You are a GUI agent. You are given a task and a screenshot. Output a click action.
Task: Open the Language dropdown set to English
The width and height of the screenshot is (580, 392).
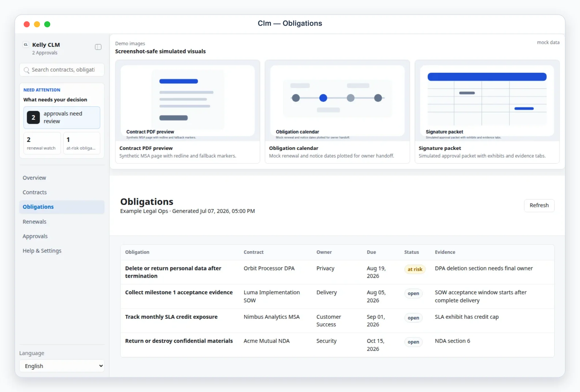pos(62,366)
